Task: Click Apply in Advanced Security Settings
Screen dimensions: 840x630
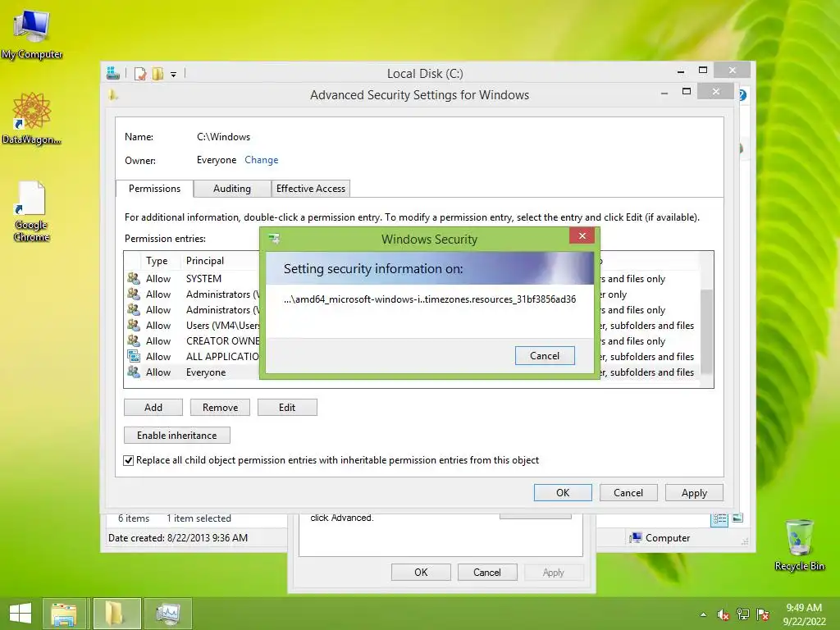Action: [694, 492]
